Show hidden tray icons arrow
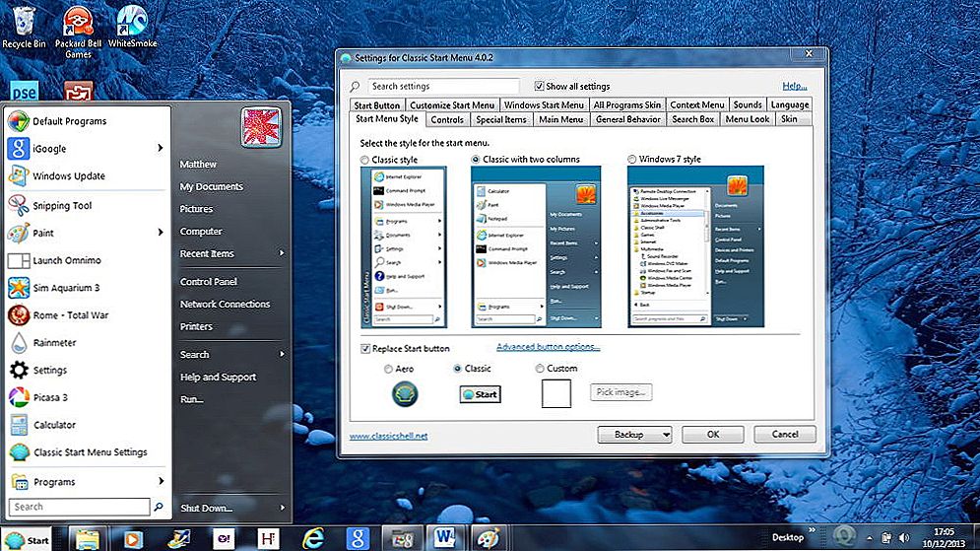980x551 pixels. [x=870, y=538]
